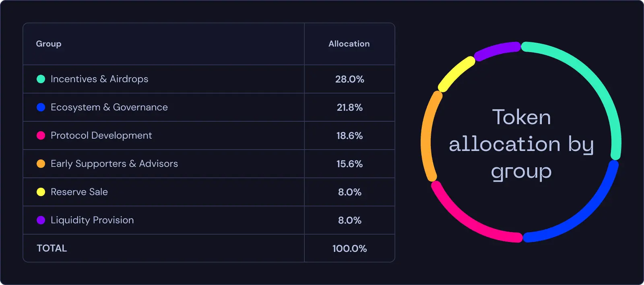Click the yellow Reserve Sale dot
This screenshot has width=644, height=285.
pos(41,192)
